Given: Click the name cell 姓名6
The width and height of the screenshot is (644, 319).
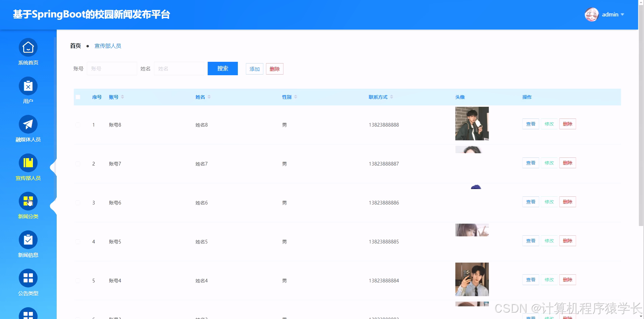Looking at the screenshot, I should [x=202, y=203].
